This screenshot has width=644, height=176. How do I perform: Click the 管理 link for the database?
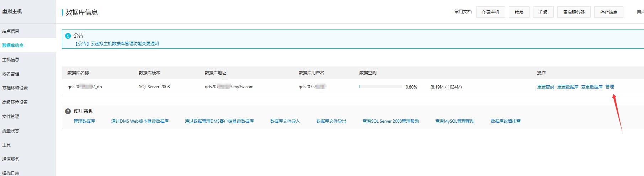click(x=610, y=87)
